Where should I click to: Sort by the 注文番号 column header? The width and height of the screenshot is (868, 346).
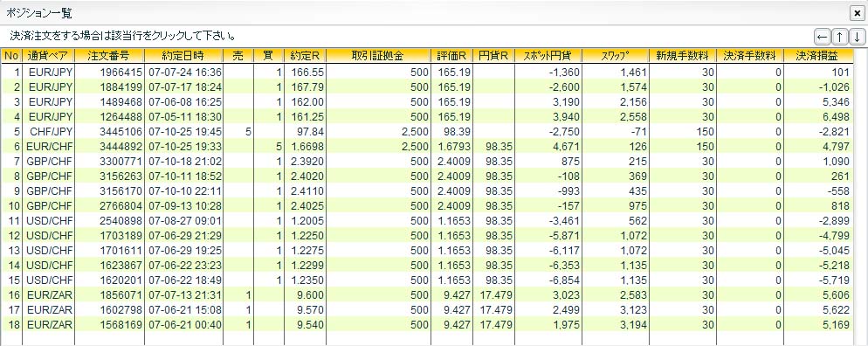click(109, 55)
